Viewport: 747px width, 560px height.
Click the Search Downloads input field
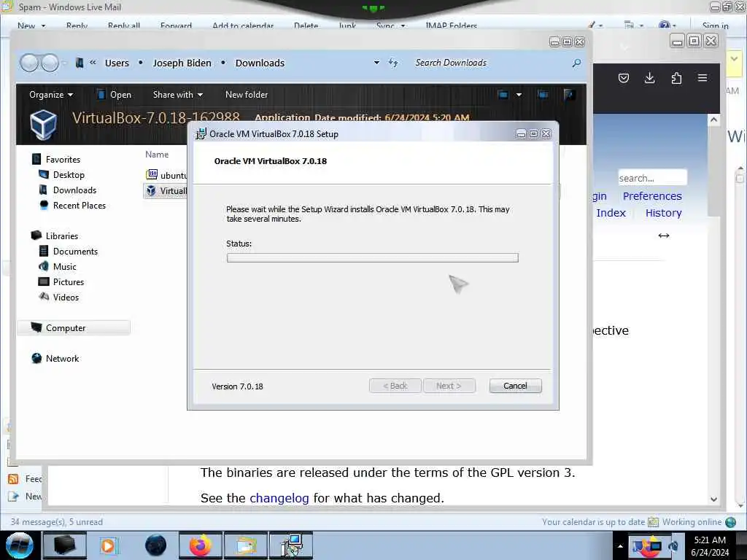tap(491, 63)
